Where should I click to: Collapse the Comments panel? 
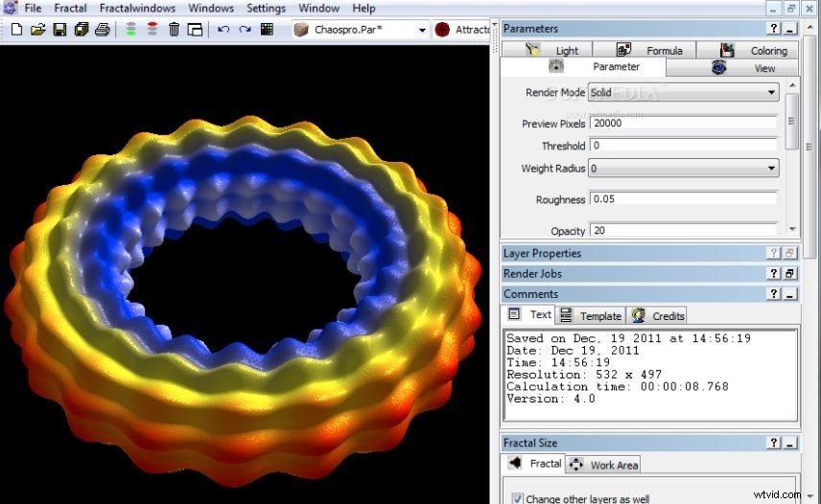click(790, 294)
